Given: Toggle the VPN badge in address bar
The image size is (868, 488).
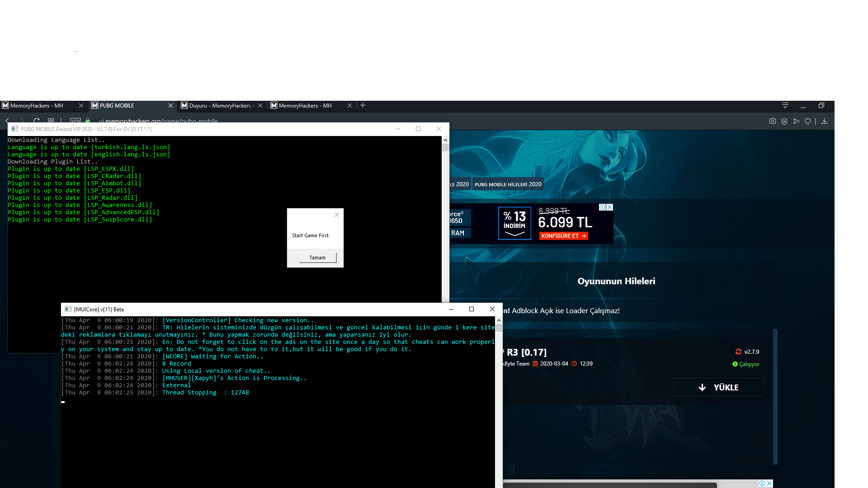Looking at the screenshot, I should point(75,121).
